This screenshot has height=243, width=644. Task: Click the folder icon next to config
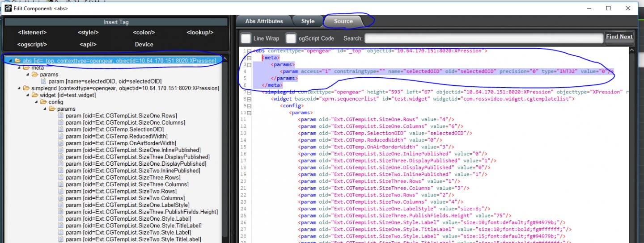coord(43,102)
